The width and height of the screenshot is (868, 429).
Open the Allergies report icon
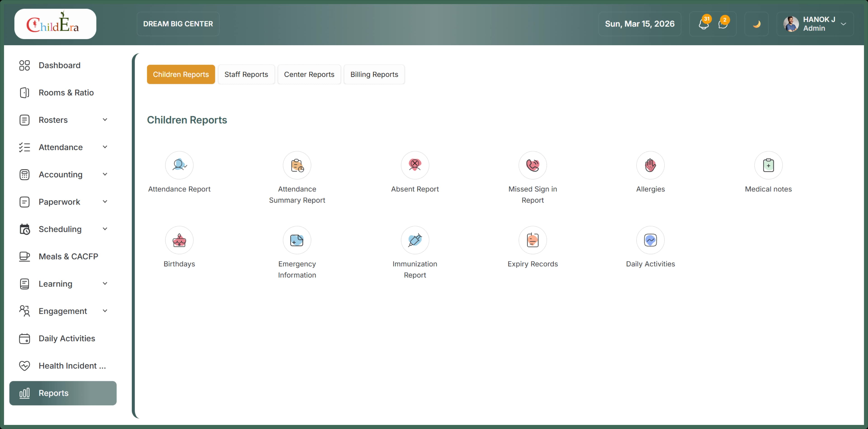point(650,165)
